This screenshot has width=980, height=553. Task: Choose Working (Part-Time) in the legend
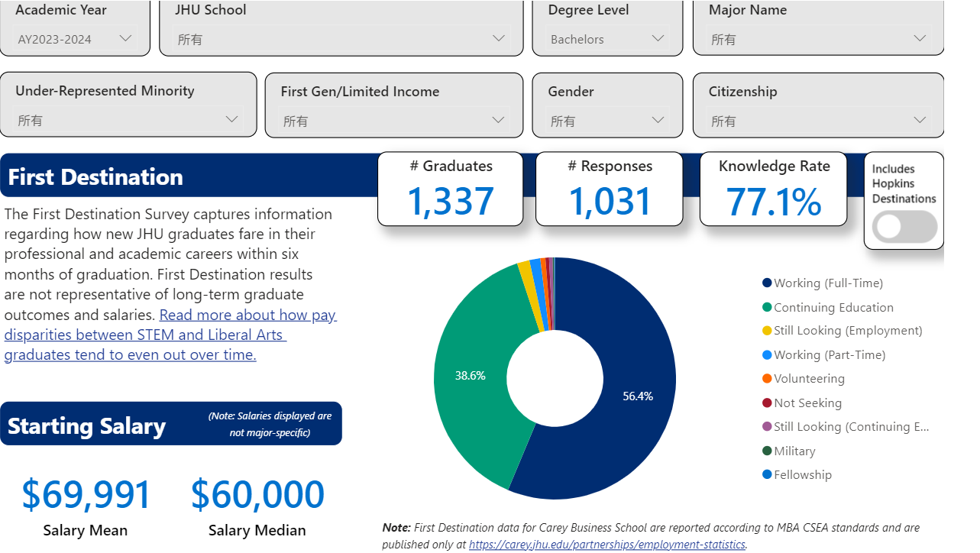pos(829,355)
